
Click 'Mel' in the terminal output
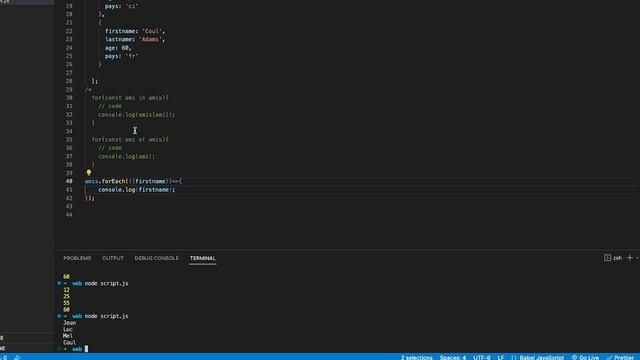68,336
